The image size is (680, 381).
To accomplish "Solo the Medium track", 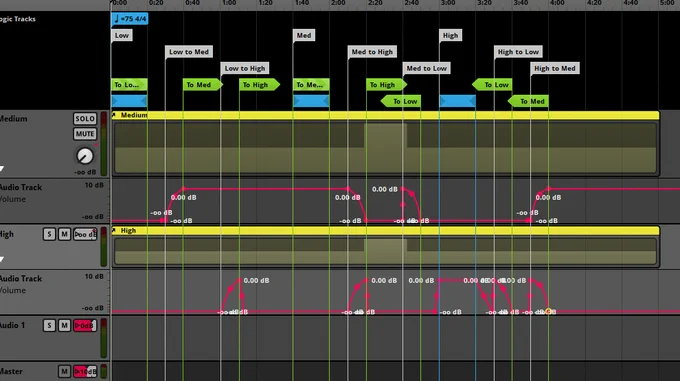I will point(85,119).
